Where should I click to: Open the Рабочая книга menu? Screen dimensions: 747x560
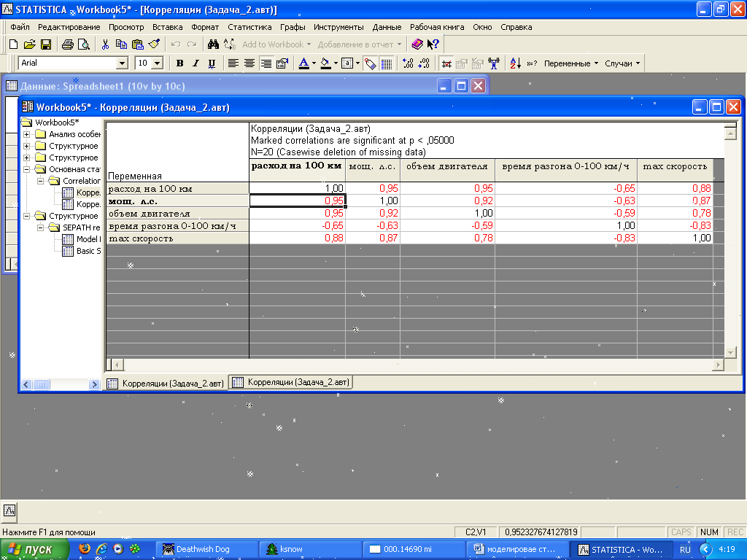point(437,27)
